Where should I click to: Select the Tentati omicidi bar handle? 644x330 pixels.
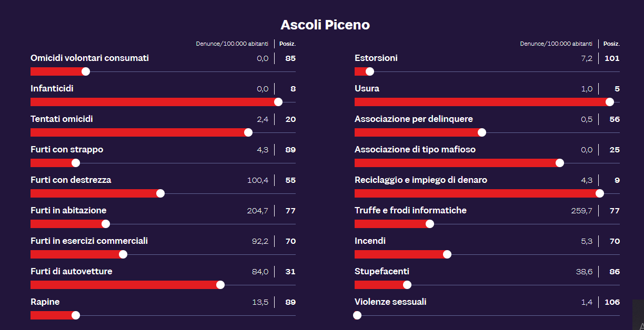click(248, 132)
